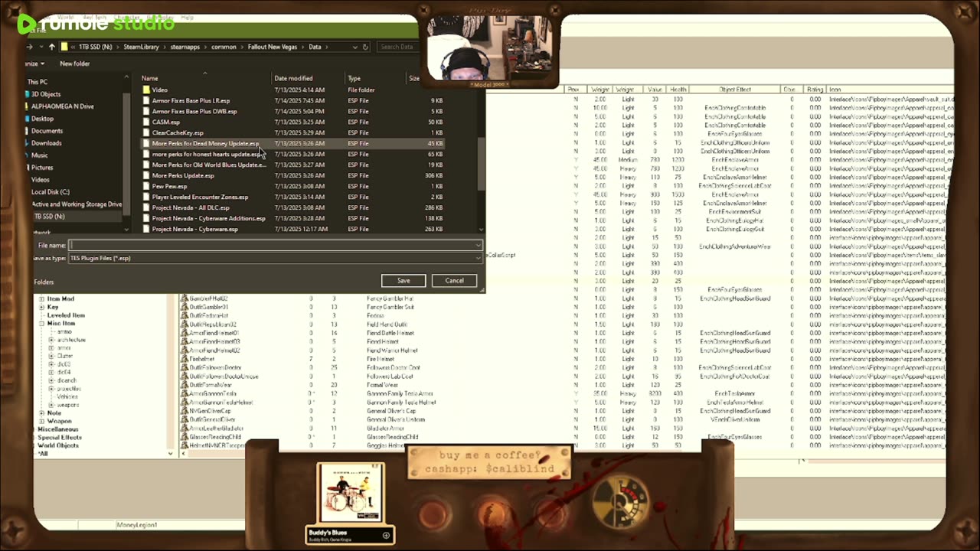
Task: Open the Organize dropdown menu
Action: click(x=35, y=64)
